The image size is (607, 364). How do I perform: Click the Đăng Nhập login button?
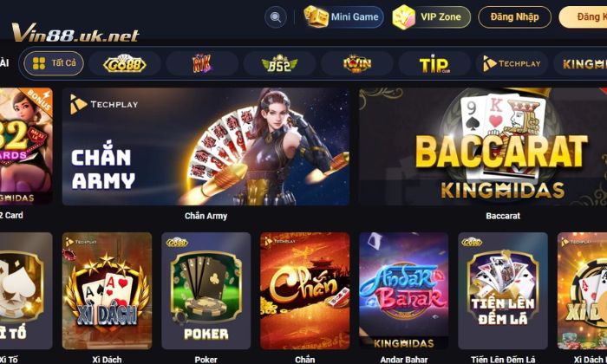(514, 17)
